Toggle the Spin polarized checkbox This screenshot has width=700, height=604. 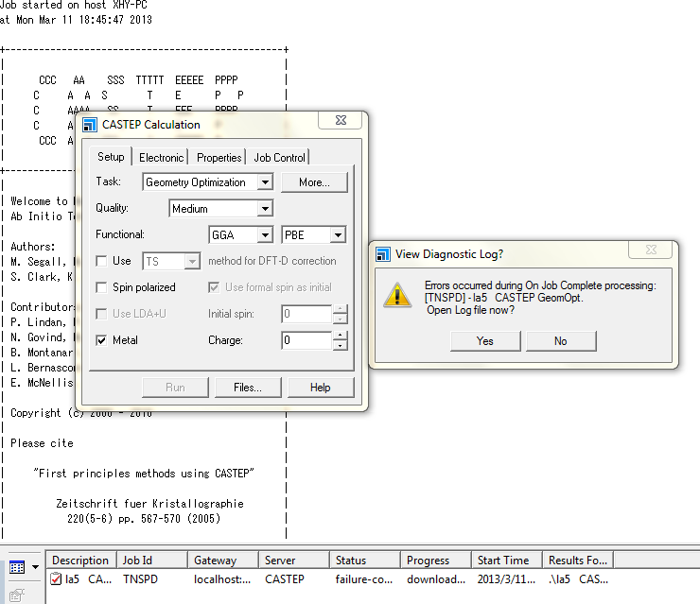pyautogui.click(x=101, y=287)
